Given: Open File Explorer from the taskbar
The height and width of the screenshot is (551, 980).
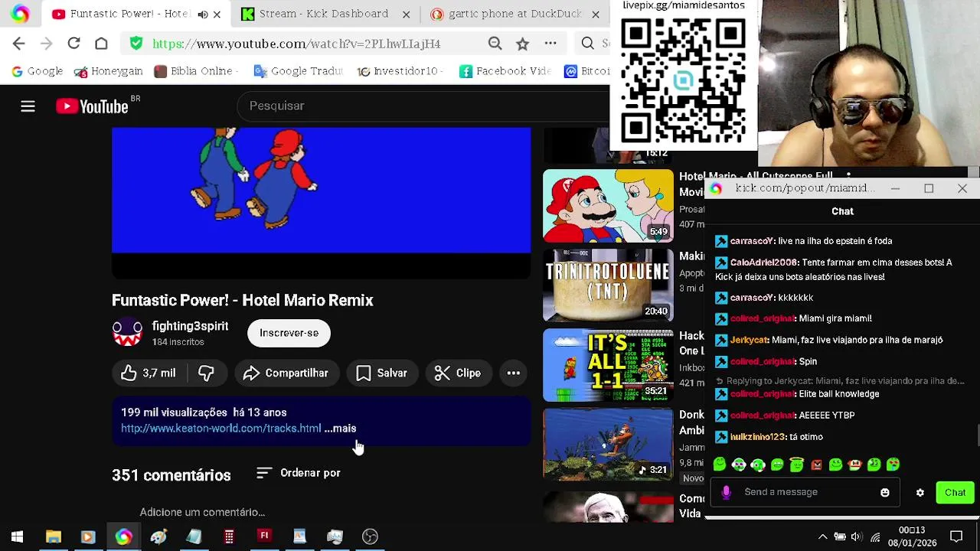Looking at the screenshot, I should pos(53,536).
